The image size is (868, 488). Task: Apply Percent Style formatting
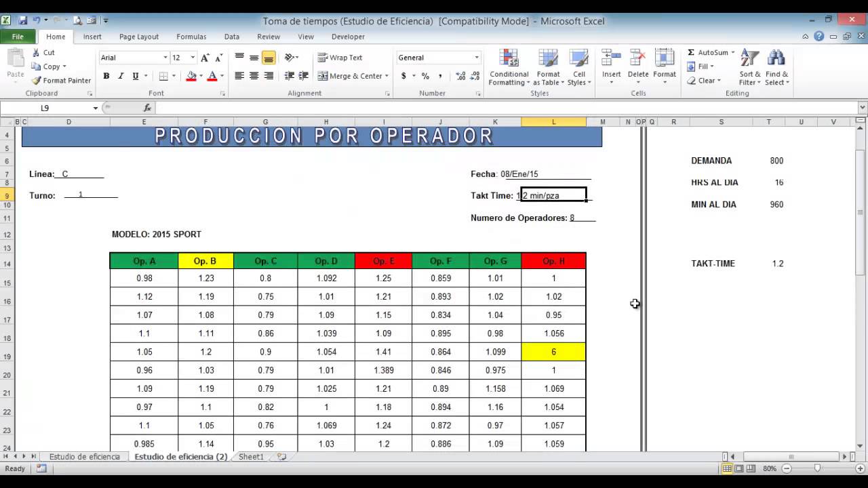425,76
